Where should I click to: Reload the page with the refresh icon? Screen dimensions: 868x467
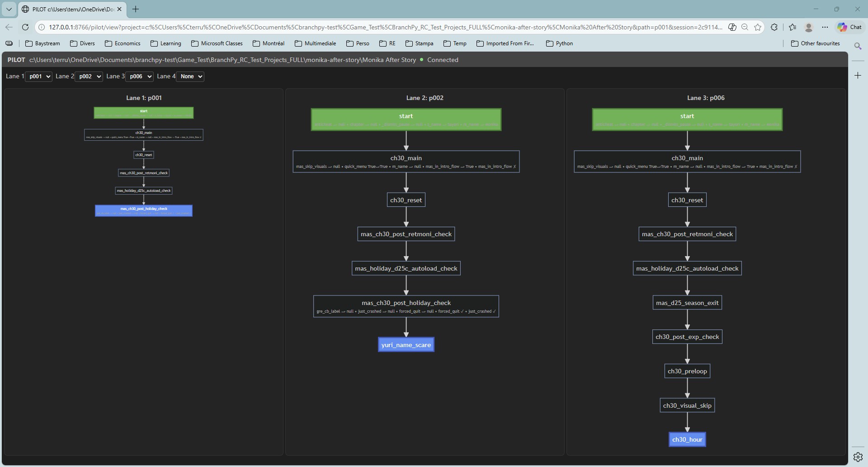(x=25, y=27)
